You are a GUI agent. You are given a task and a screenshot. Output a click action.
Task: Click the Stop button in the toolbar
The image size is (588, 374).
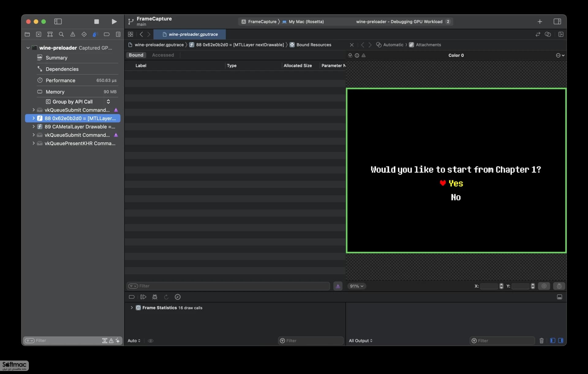pos(96,21)
